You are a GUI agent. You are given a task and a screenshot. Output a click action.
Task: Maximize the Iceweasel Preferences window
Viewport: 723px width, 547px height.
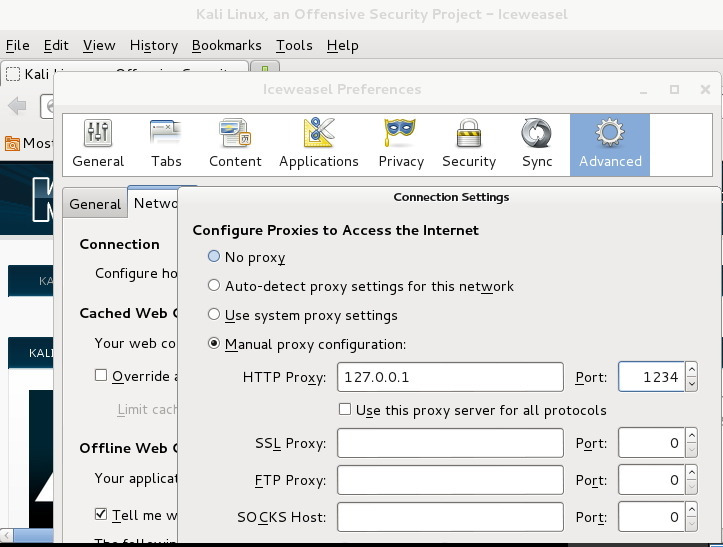674,89
